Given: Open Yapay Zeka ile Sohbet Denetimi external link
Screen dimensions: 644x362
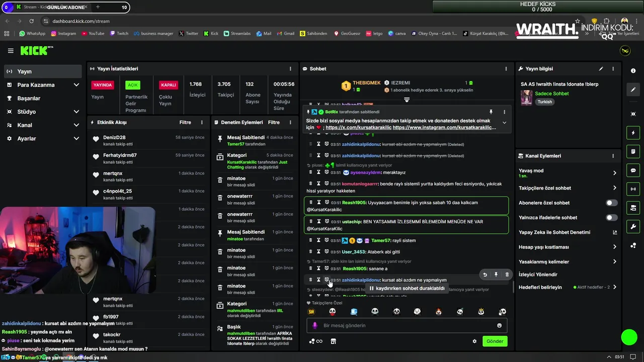Looking at the screenshot, I should 615,232.
